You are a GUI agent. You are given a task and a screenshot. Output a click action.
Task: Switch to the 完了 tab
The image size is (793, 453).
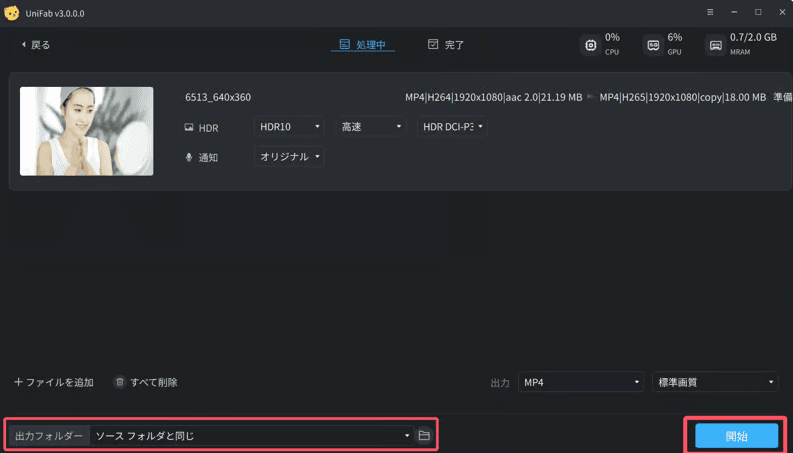(x=446, y=45)
